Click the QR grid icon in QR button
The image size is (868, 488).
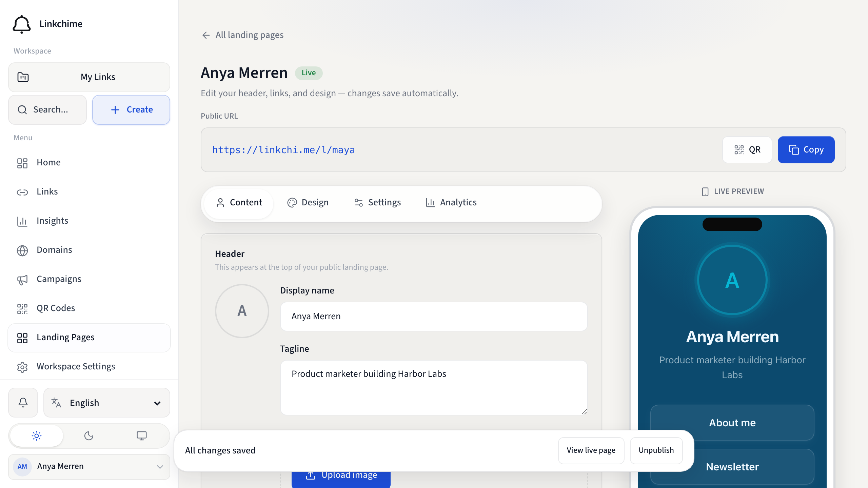[739, 150]
